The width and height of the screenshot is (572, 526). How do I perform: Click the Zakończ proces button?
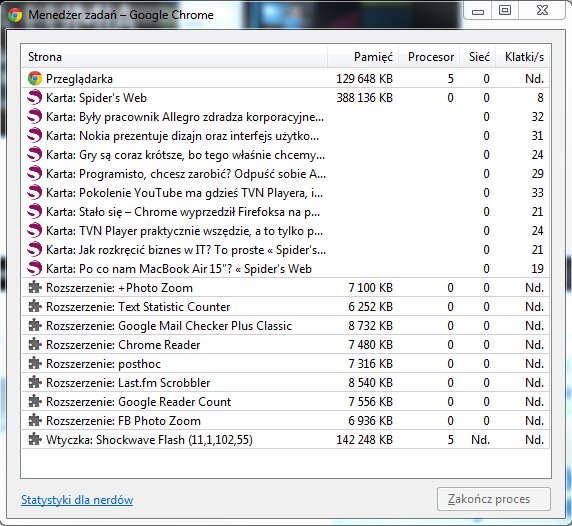494,499
